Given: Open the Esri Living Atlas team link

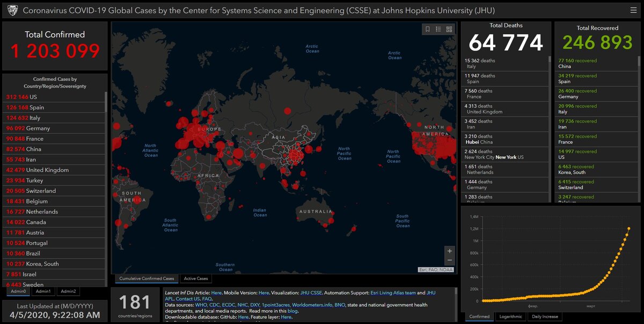Looking at the screenshot, I should pos(393,293).
